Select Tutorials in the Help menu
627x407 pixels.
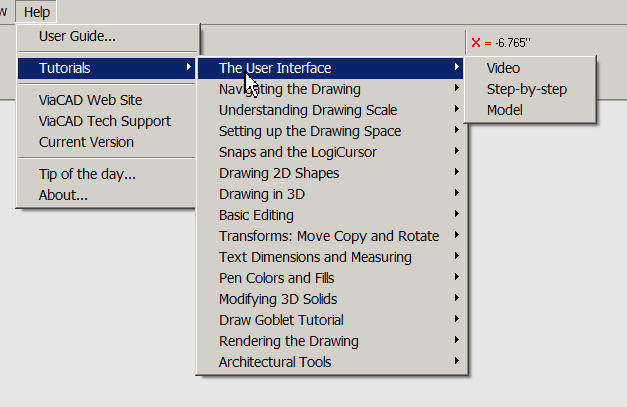65,68
